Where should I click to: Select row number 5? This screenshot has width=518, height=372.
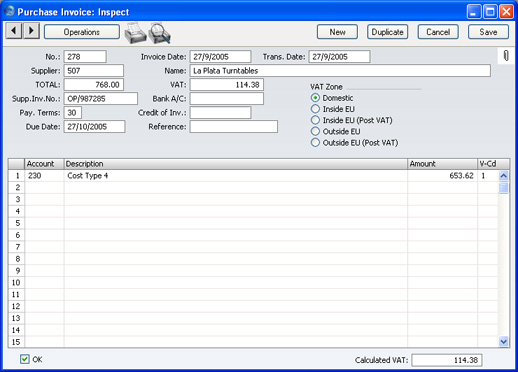click(x=17, y=223)
